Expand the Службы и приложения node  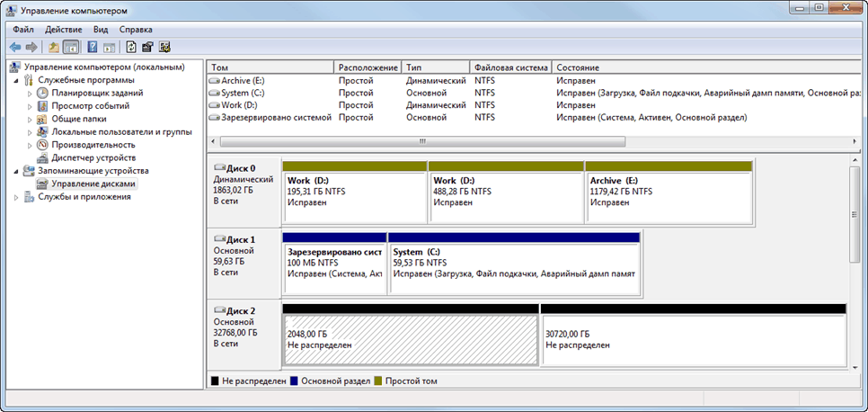[17, 197]
